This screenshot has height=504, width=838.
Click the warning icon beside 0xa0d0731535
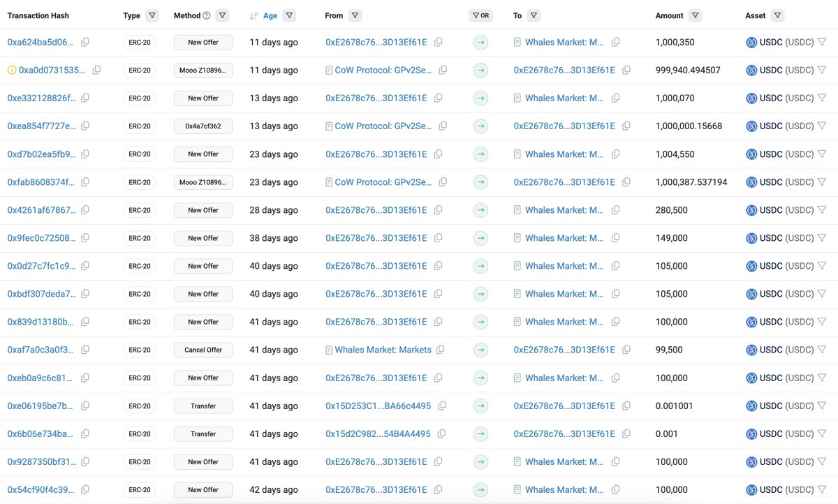pos(12,71)
